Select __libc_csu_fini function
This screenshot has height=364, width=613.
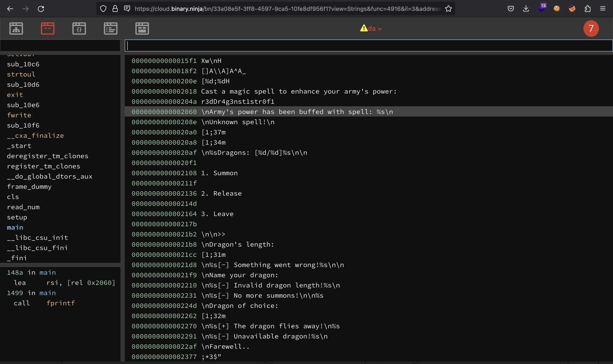click(x=37, y=248)
